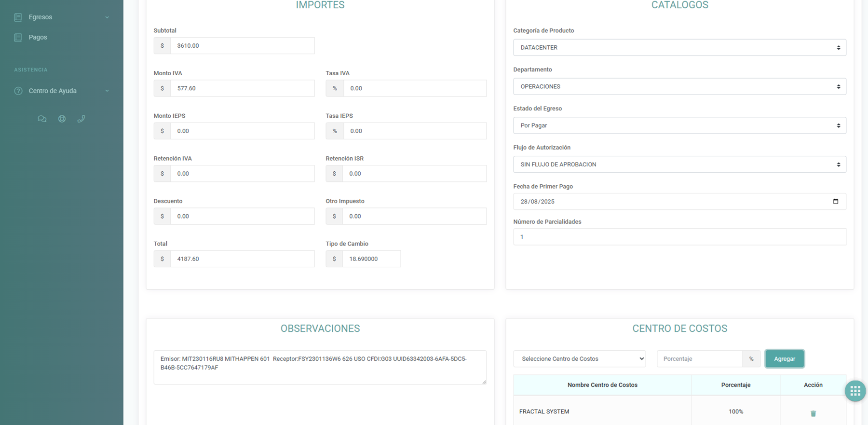Image resolution: width=868 pixels, height=425 pixels.
Task: Click into the Porcentaje input field
Action: 699,359
